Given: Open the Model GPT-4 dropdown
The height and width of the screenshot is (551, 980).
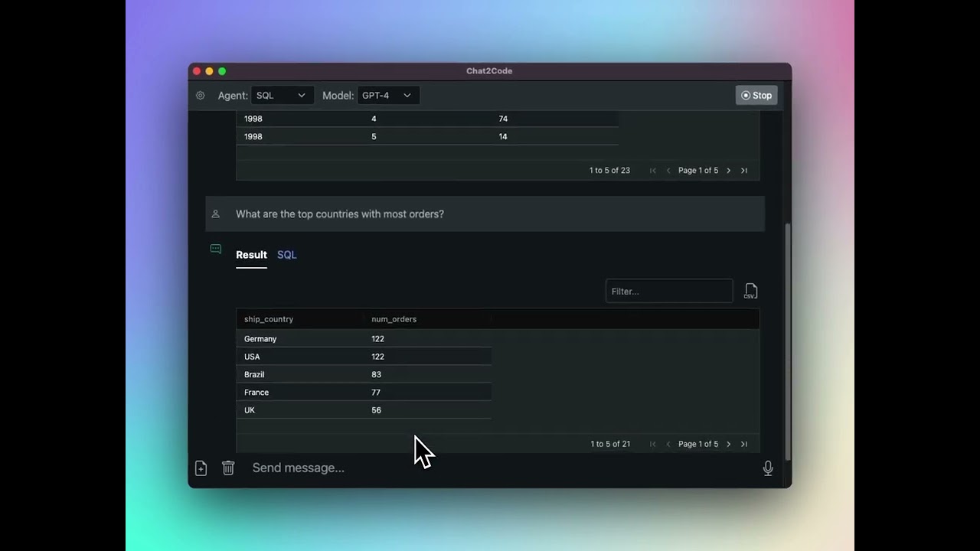Looking at the screenshot, I should (x=387, y=96).
